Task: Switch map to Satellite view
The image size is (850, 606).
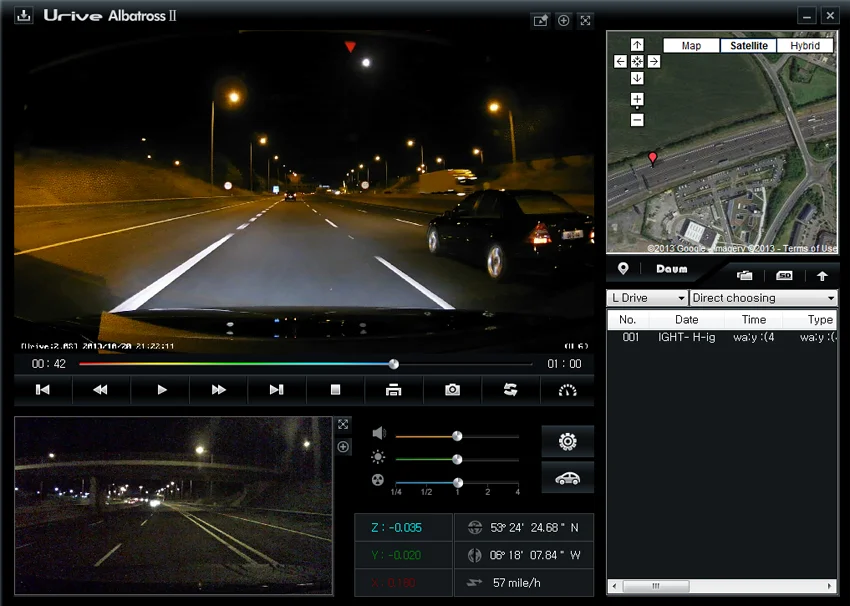Action: [749, 46]
